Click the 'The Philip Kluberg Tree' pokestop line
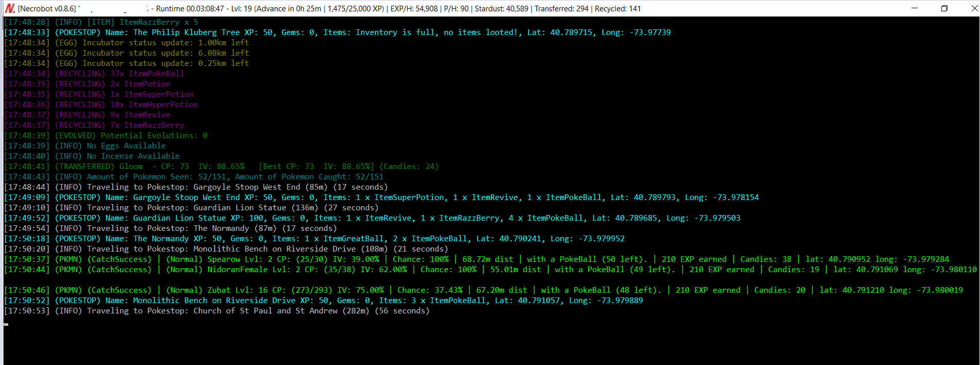 point(337,32)
